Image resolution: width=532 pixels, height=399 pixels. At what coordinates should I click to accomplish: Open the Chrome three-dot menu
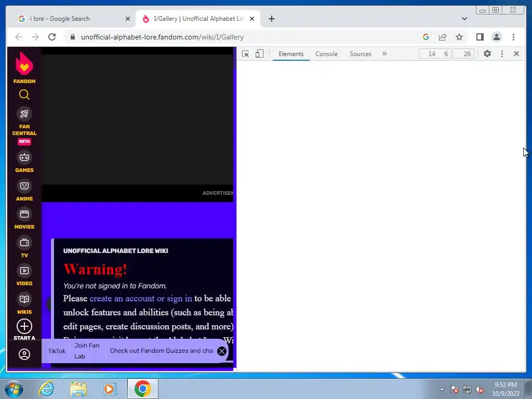point(513,37)
